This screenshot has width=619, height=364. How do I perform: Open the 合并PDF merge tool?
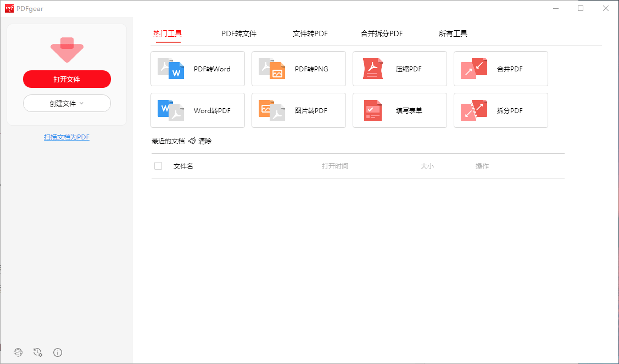501,69
